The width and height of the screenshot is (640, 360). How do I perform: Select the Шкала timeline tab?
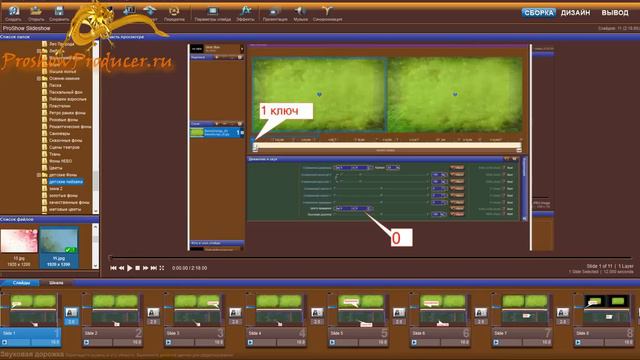(56, 282)
